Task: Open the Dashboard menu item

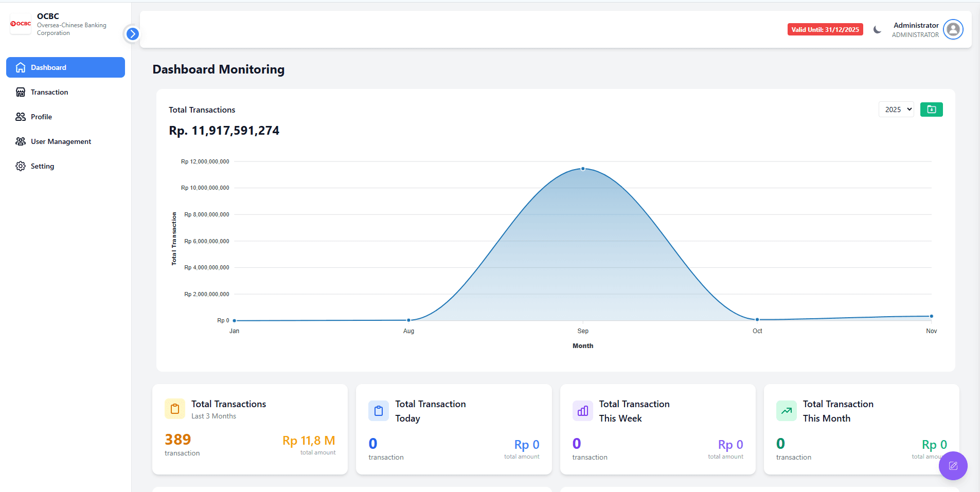Action: (x=65, y=67)
